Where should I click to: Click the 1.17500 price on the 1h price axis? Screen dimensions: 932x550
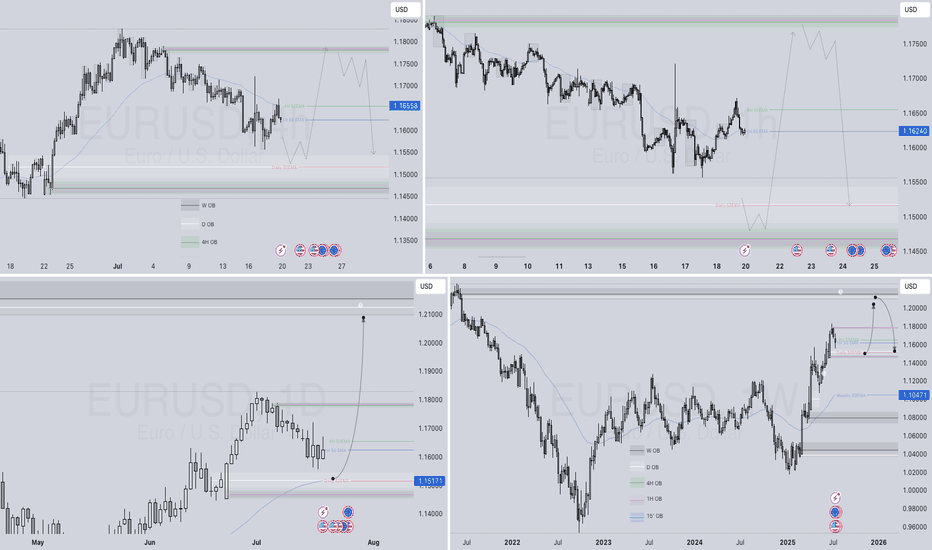point(915,44)
